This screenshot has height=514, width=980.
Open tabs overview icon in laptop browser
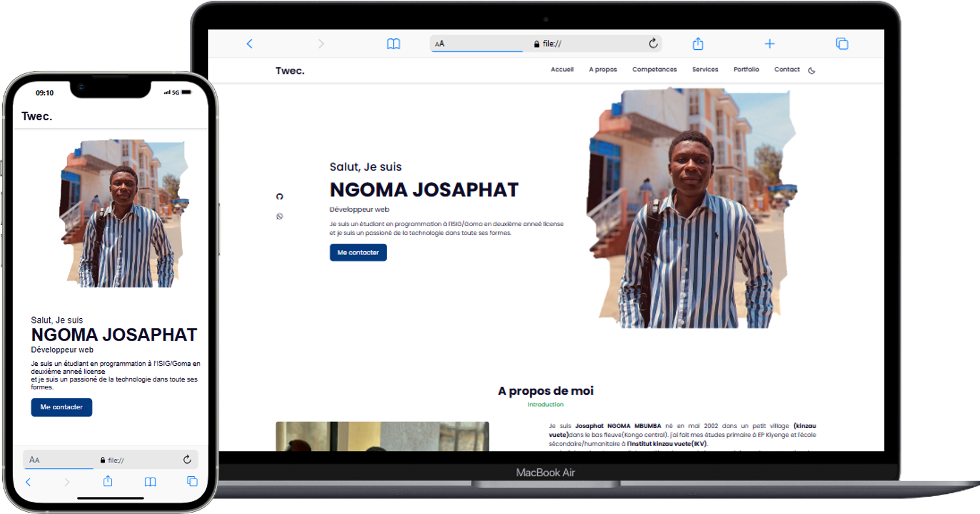tap(842, 44)
